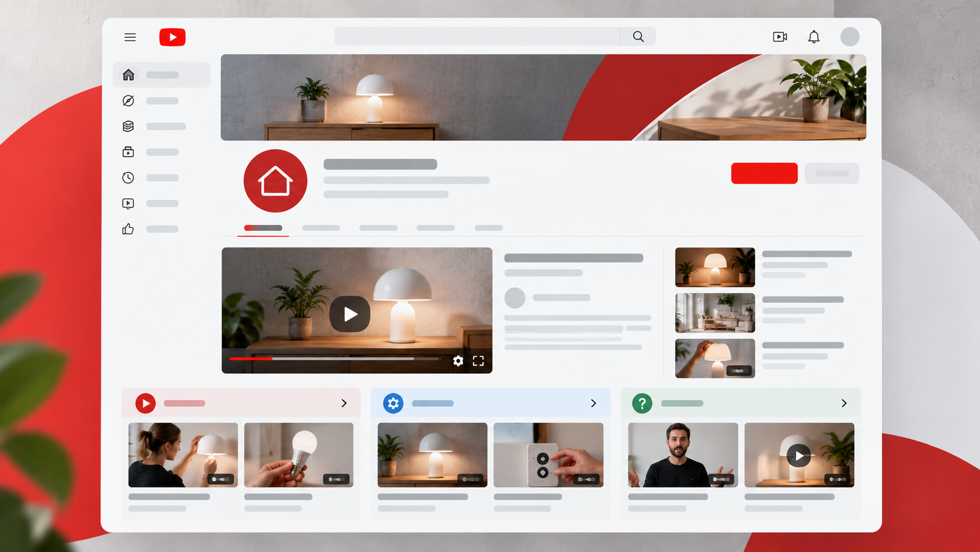980x552 pixels.
Task: Click the YouTube logo
Action: (x=172, y=37)
